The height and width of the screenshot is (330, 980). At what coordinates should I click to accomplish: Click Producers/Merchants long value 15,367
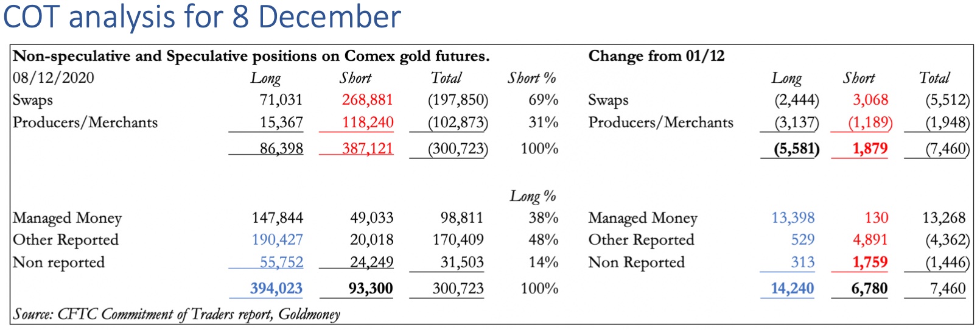coord(281,122)
